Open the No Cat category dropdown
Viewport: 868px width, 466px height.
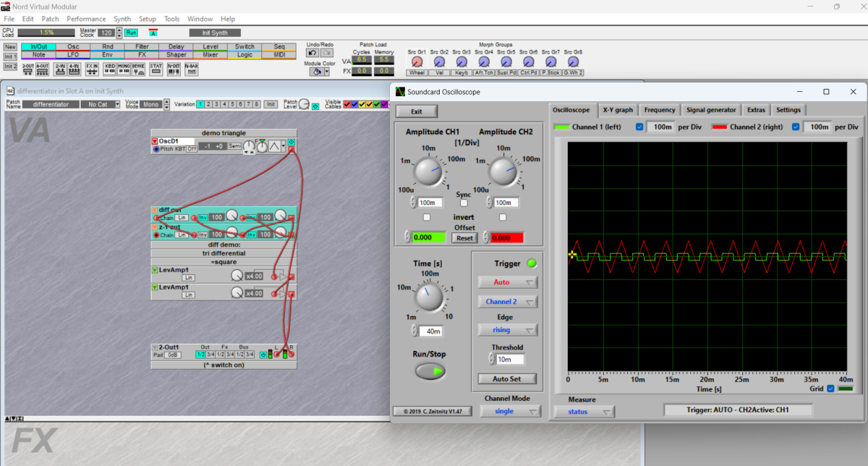[101, 104]
